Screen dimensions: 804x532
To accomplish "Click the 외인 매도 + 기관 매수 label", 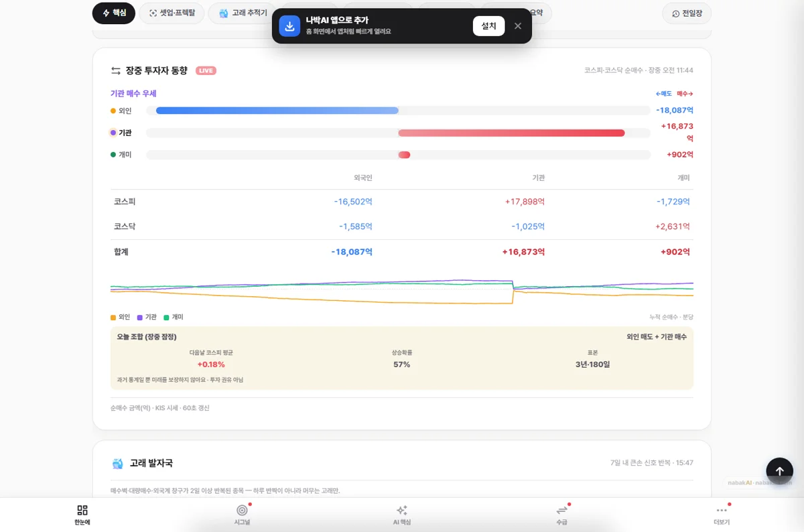I will coord(657,337).
